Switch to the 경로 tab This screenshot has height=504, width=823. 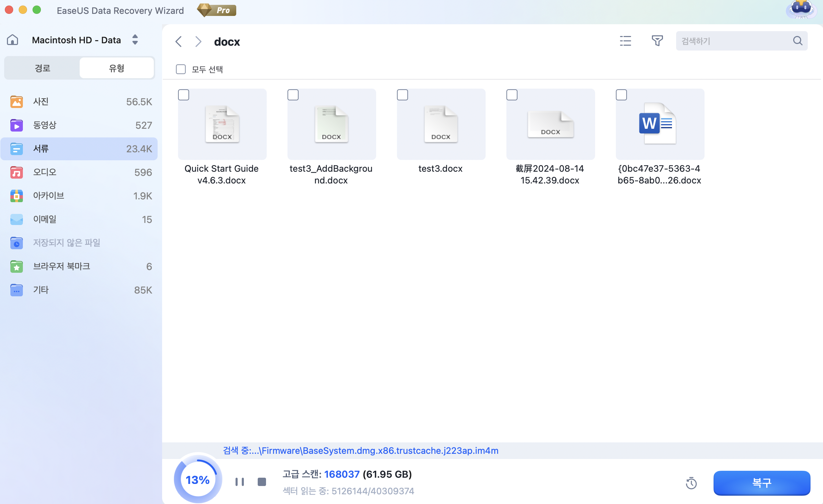click(x=42, y=68)
